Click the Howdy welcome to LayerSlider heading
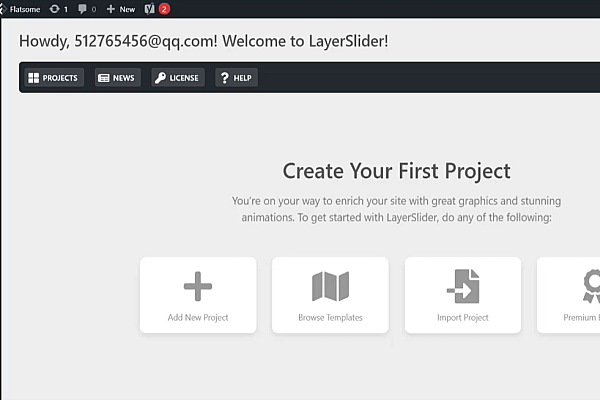Image resolution: width=600 pixels, height=400 pixels. click(x=204, y=41)
